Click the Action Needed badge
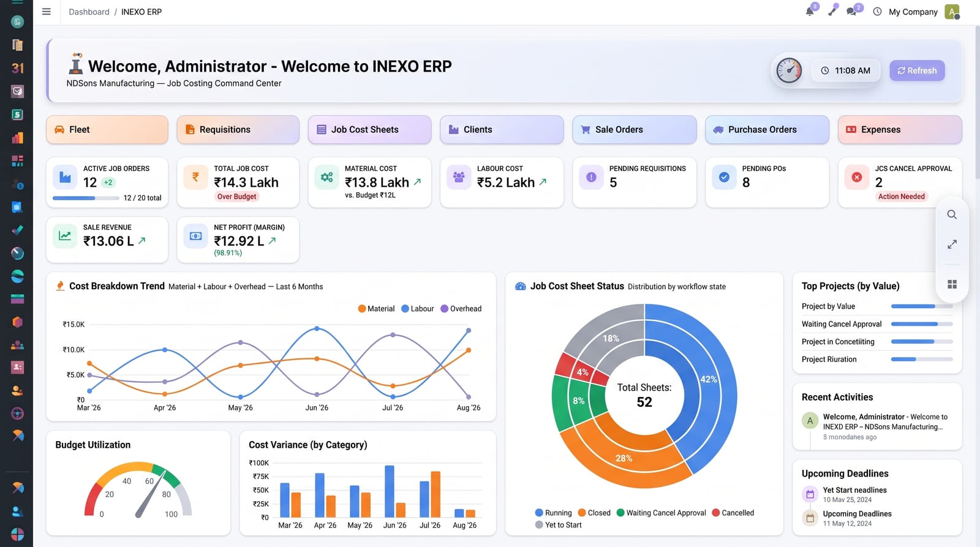This screenshot has height=547, width=980. (901, 197)
